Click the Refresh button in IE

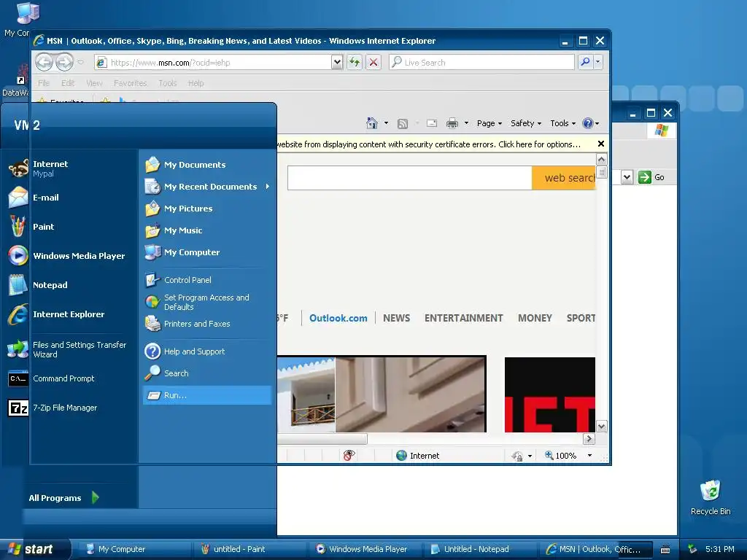point(355,62)
